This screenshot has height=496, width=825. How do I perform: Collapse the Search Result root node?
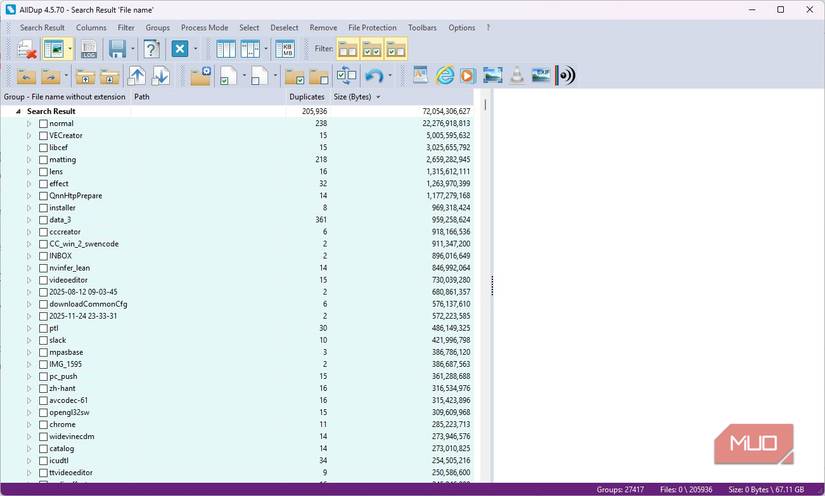pos(18,112)
